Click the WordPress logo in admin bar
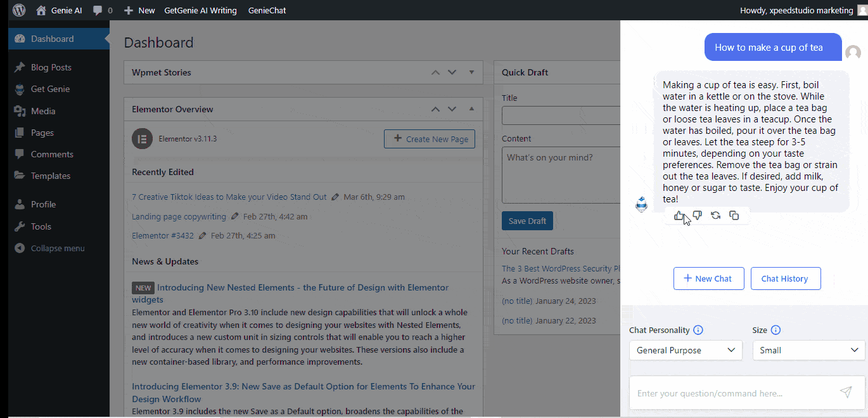The image size is (868, 418). click(x=19, y=10)
